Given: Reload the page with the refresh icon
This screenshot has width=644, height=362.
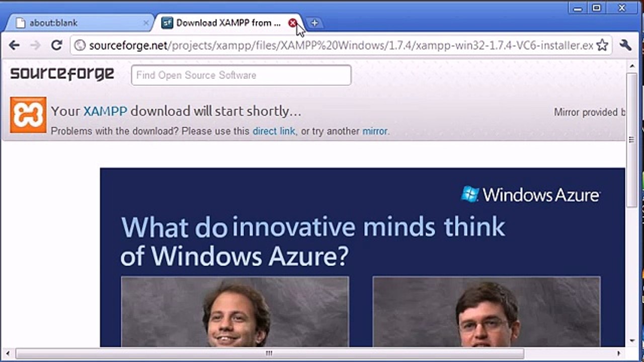Looking at the screenshot, I should [x=56, y=45].
